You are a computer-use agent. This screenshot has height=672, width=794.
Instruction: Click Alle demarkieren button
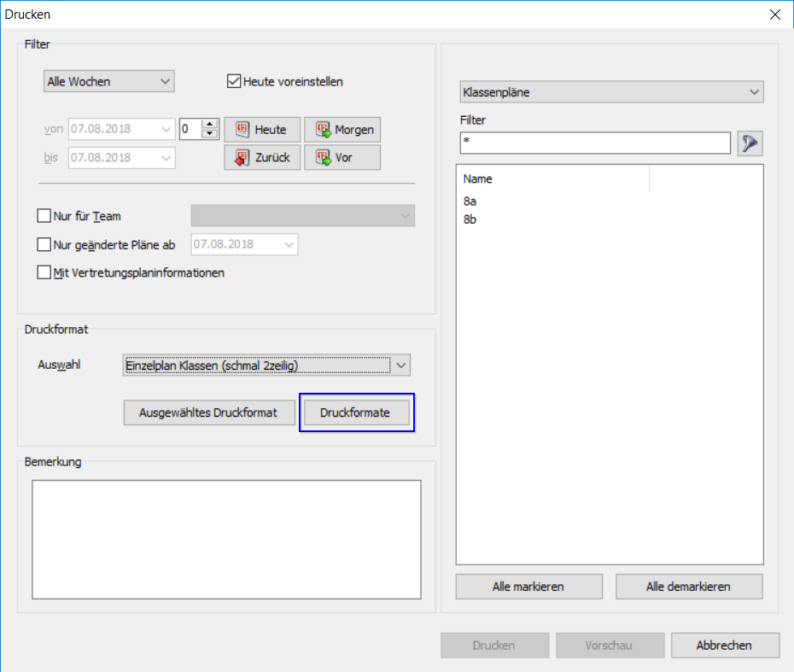pyautogui.click(x=689, y=587)
